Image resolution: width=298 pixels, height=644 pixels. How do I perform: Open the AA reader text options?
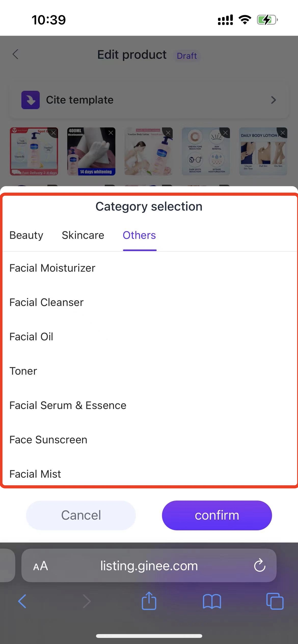(40, 566)
